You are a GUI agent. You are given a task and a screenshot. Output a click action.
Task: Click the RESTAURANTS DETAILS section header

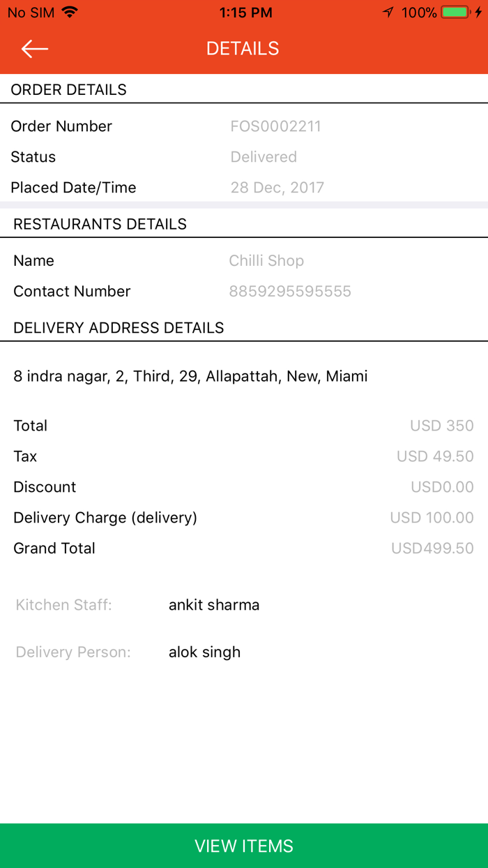[98, 223]
